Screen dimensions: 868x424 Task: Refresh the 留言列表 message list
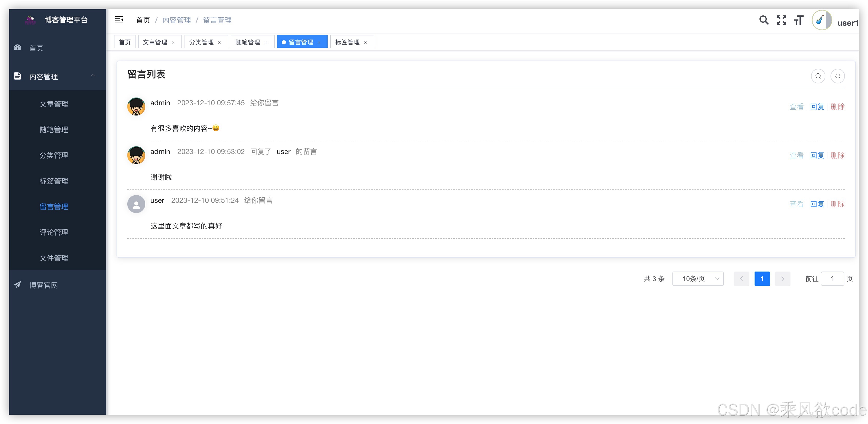(837, 76)
